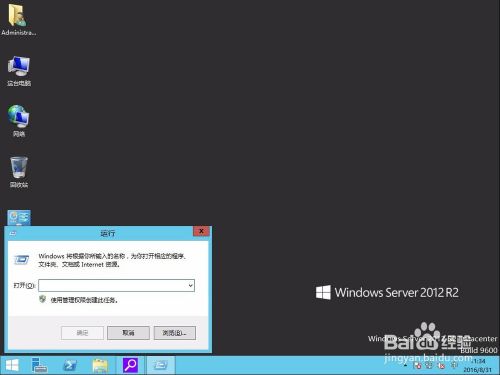Viewport: 500px width, 375px height.
Task: Open the Action Center flag tray icon
Action: pos(417,366)
